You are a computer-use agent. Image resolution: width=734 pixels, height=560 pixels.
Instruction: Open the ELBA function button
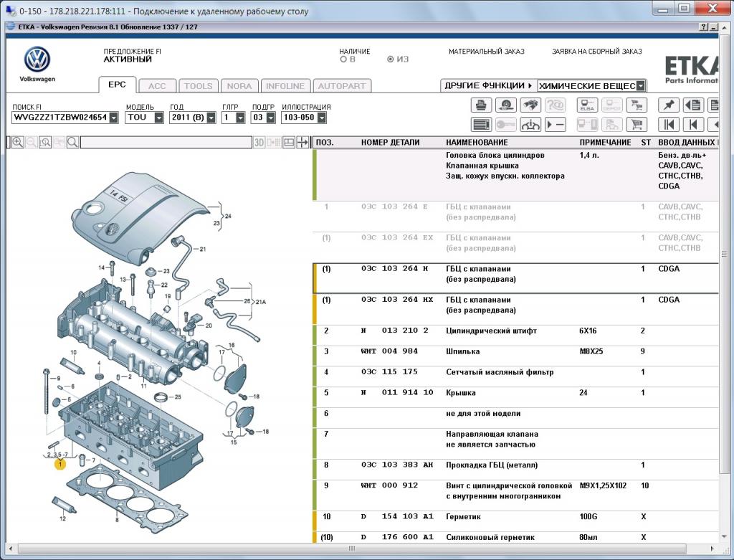coord(587,105)
